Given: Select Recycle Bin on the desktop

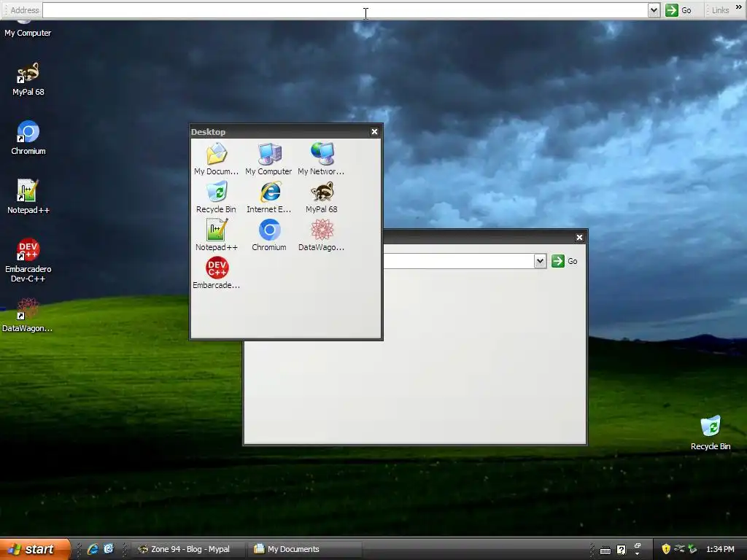Looking at the screenshot, I should point(711,433).
